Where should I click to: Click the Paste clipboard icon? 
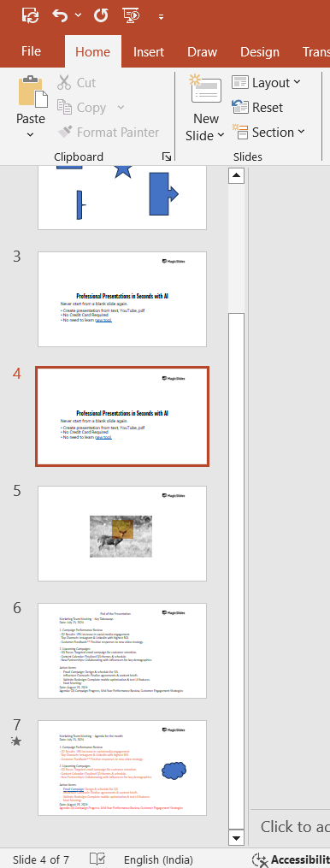[x=32, y=92]
